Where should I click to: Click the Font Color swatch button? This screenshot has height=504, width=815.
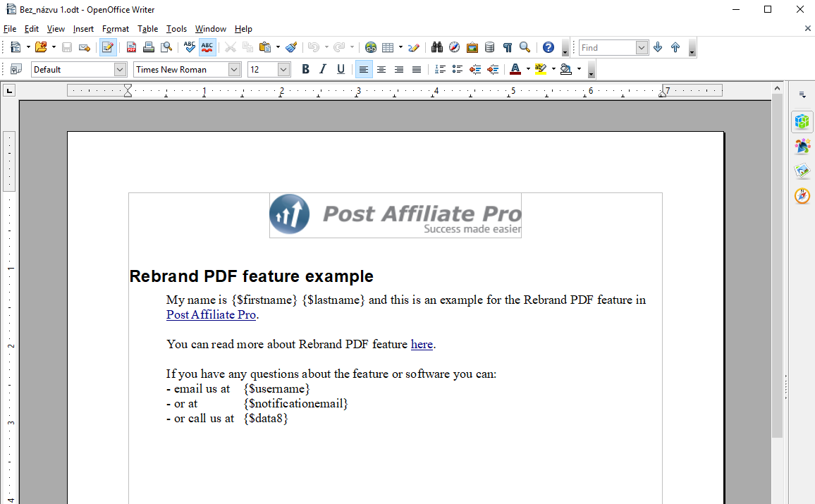coord(515,69)
